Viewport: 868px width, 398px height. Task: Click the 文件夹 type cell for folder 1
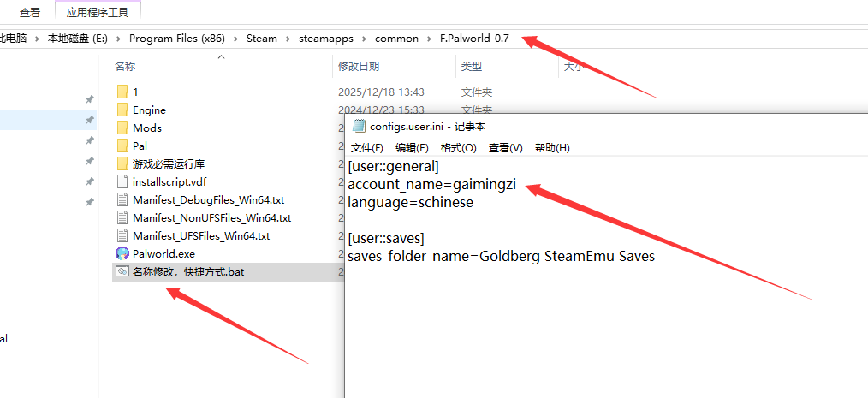point(477,92)
